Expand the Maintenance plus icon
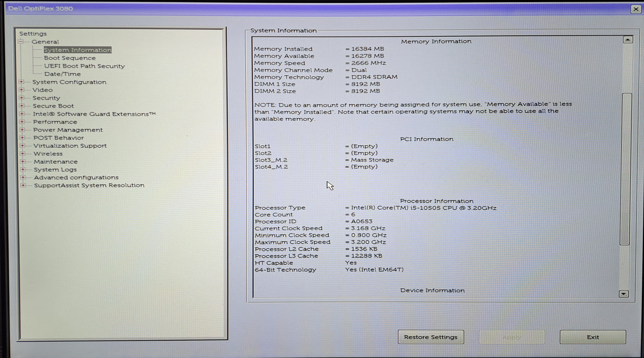 coord(22,162)
